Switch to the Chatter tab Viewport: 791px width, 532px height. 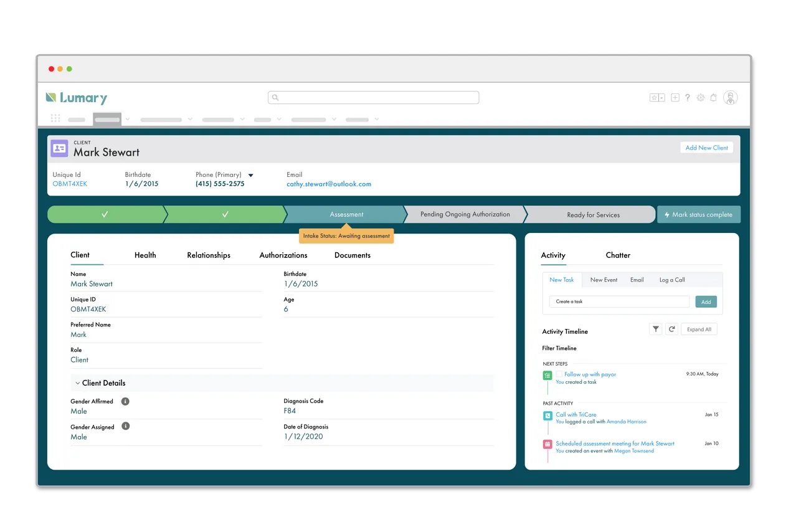(x=618, y=255)
